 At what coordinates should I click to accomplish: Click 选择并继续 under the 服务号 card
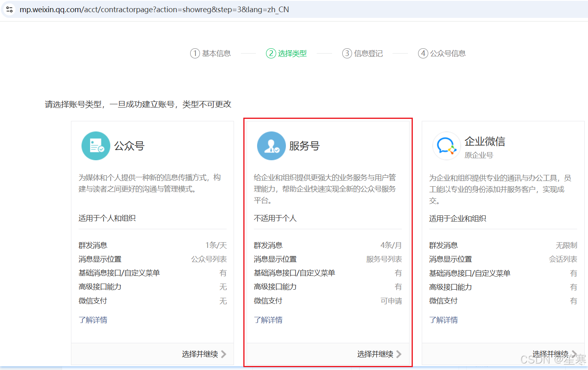point(375,354)
